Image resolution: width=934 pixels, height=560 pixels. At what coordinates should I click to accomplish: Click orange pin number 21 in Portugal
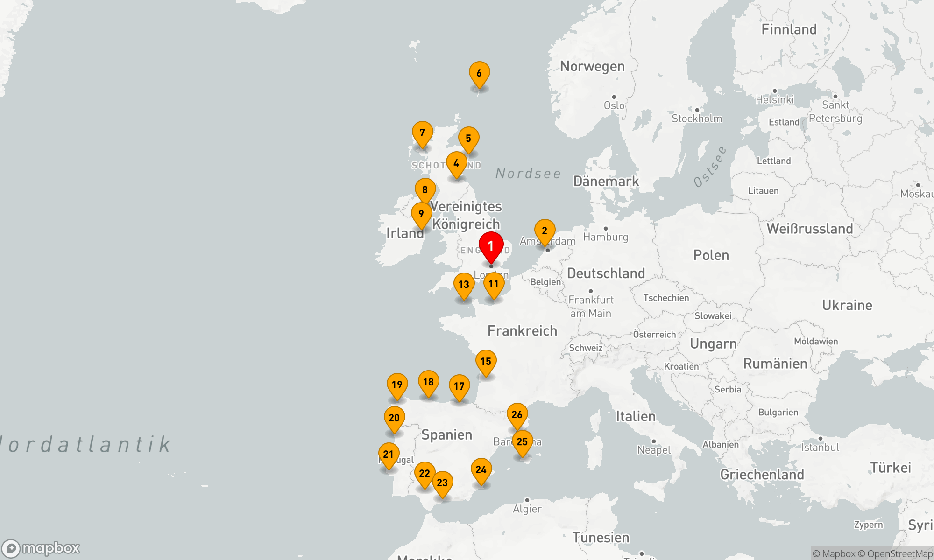point(389,455)
